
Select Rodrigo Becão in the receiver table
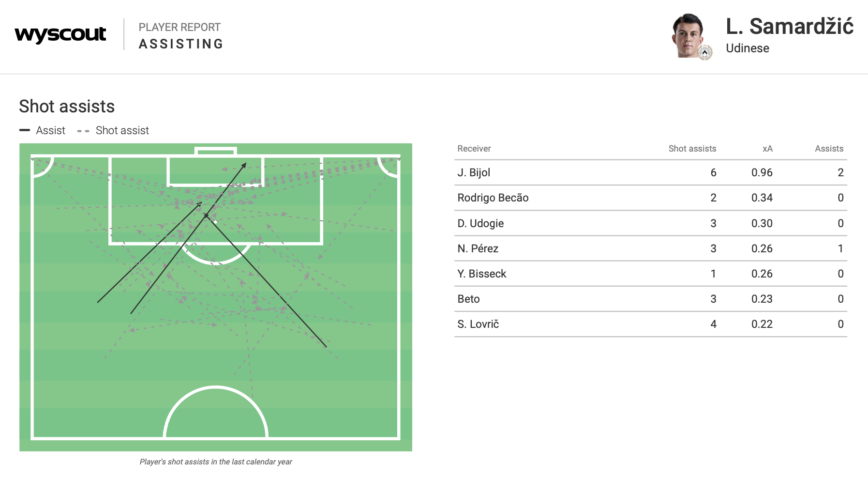(493, 198)
